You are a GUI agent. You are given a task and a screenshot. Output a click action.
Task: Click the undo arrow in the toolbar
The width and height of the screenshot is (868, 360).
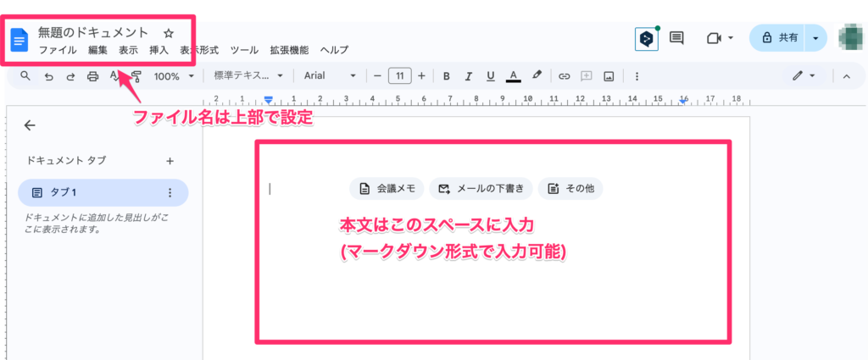[48, 76]
